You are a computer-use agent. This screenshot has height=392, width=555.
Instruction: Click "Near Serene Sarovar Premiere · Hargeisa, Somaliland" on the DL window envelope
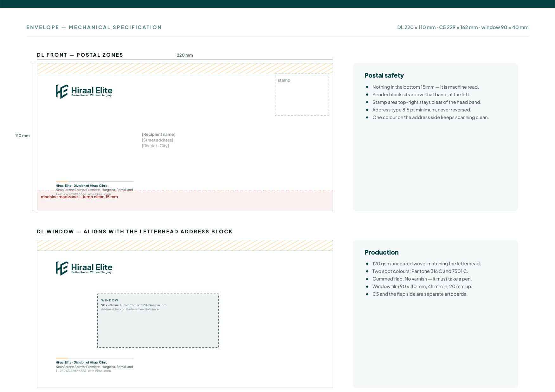[94, 367]
